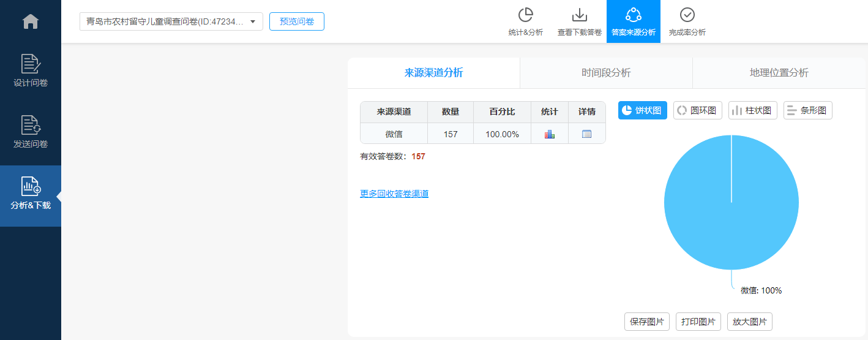
Task: Click 查看下载答卷 download icon
Action: [x=579, y=21]
